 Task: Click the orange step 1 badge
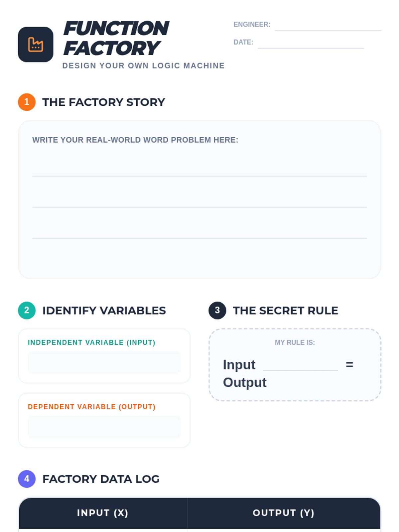pos(27,102)
